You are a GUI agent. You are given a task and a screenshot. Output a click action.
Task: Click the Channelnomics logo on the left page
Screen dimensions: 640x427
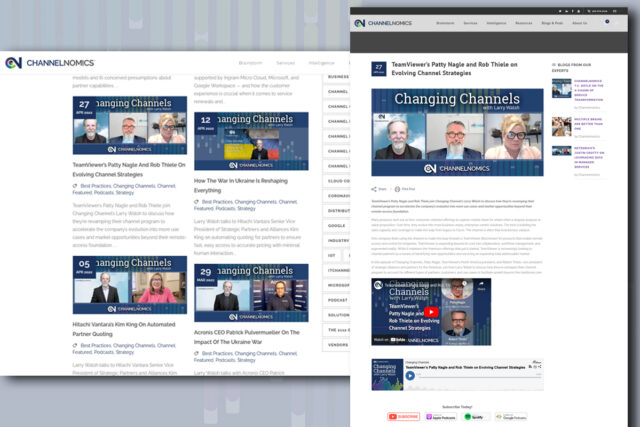point(50,63)
